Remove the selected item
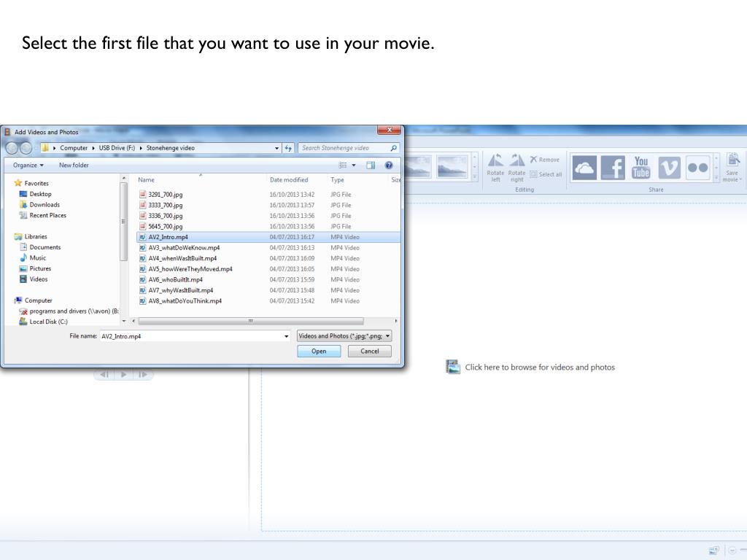 (544, 160)
